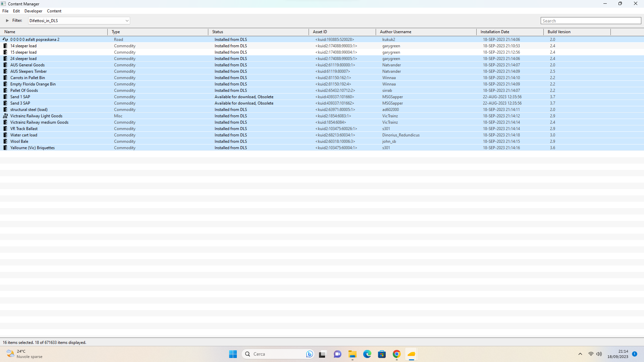This screenshot has height=362, width=644.
Task: Click the Sand 3 SAP status text
Action: pyautogui.click(x=244, y=103)
